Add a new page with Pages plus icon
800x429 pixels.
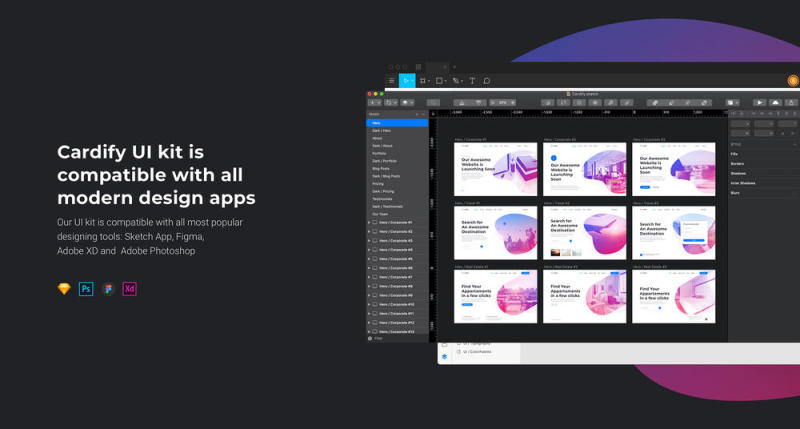[x=417, y=114]
